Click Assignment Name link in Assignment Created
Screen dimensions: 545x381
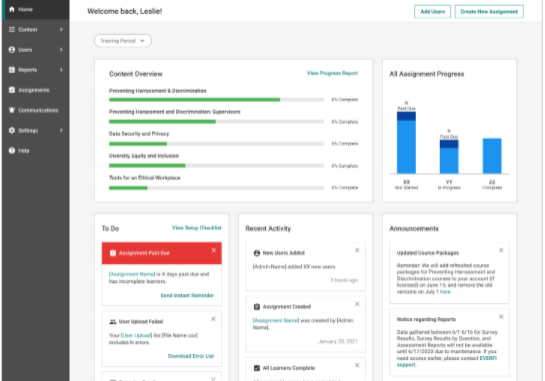(x=276, y=320)
